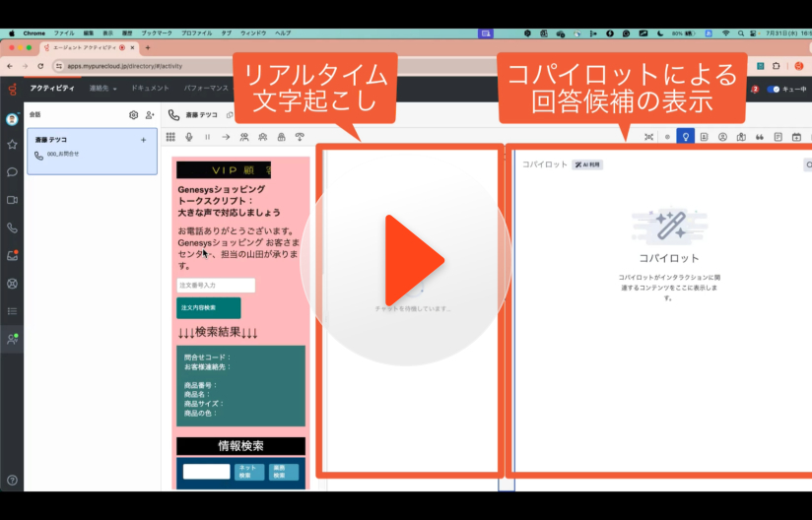The height and width of the screenshot is (520, 812).
Task: Transfer the call using the arrow icon
Action: (226, 137)
